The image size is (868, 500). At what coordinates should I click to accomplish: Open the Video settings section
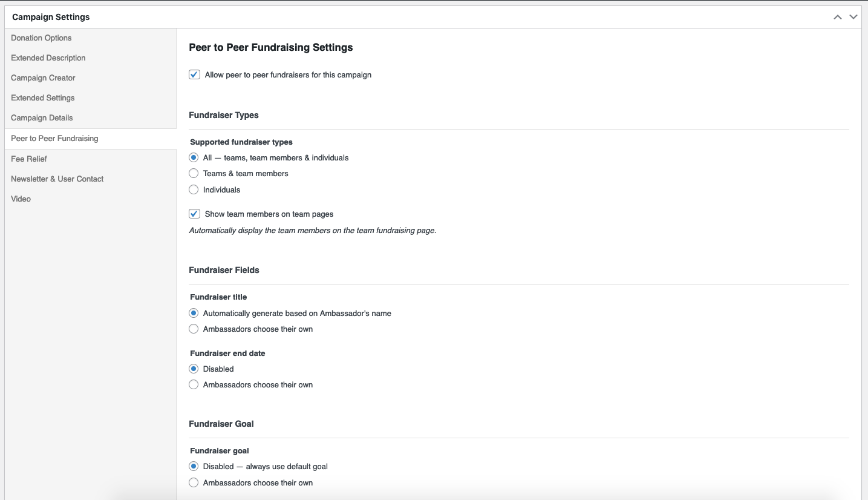click(21, 199)
